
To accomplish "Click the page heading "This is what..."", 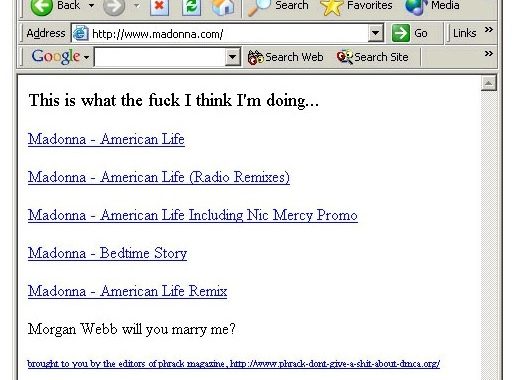I will tap(174, 100).
